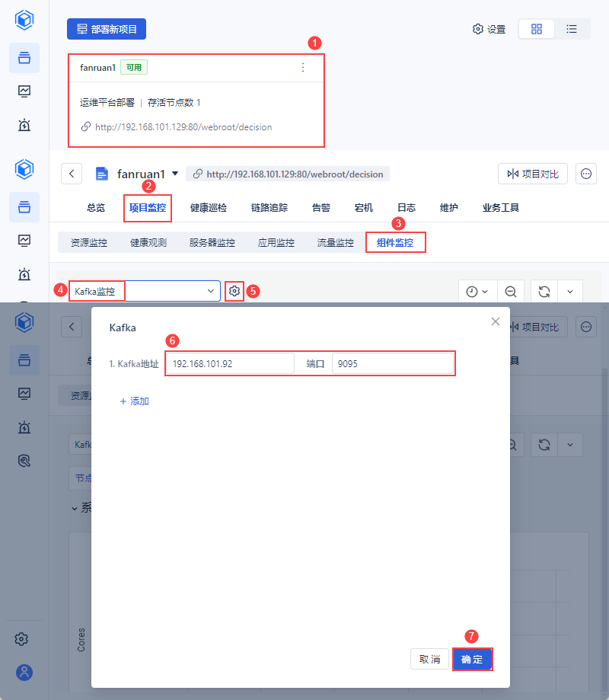Select the 健康观测 sub-tab
609x700 pixels.
click(x=148, y=242)
